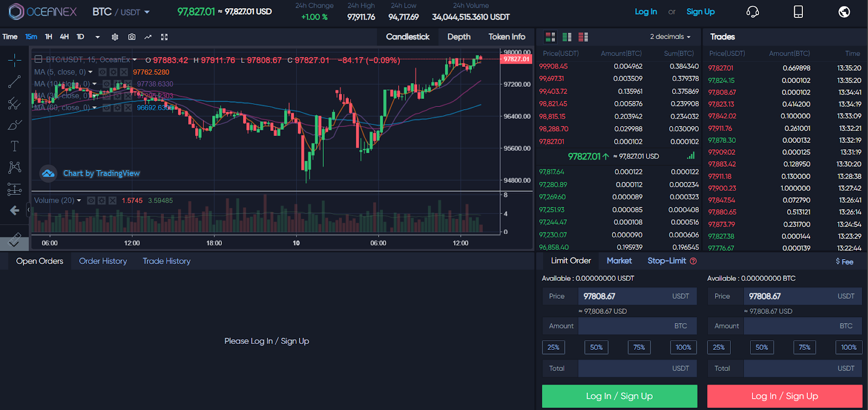
Task: Select the long position prediction tool
Action: coord(15,189)
